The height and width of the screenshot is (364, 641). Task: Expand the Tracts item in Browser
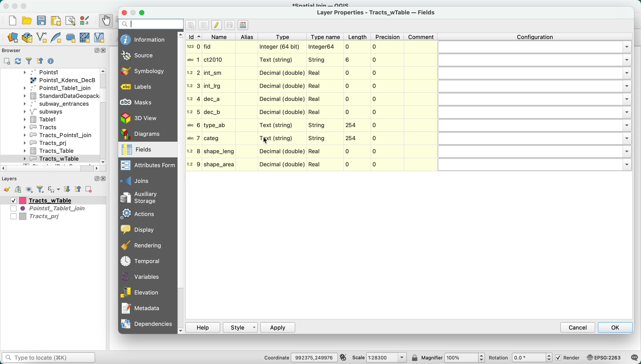[25, 127]
